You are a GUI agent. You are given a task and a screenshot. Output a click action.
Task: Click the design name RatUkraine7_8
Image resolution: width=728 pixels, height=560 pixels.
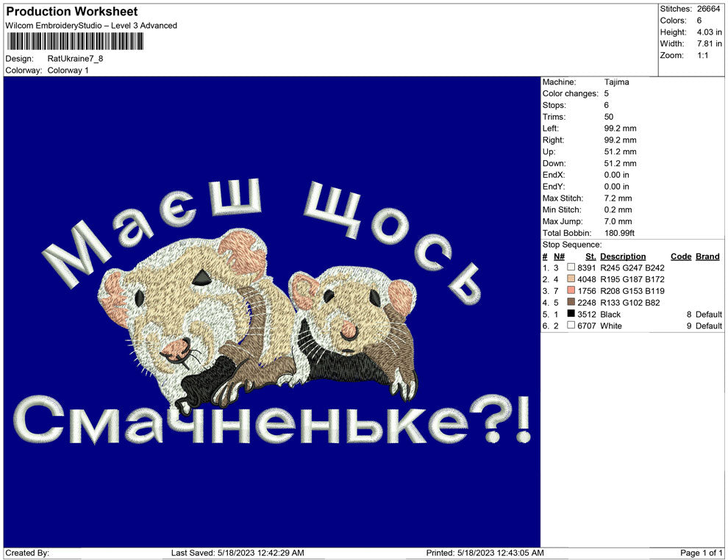(x=75, y=58)
